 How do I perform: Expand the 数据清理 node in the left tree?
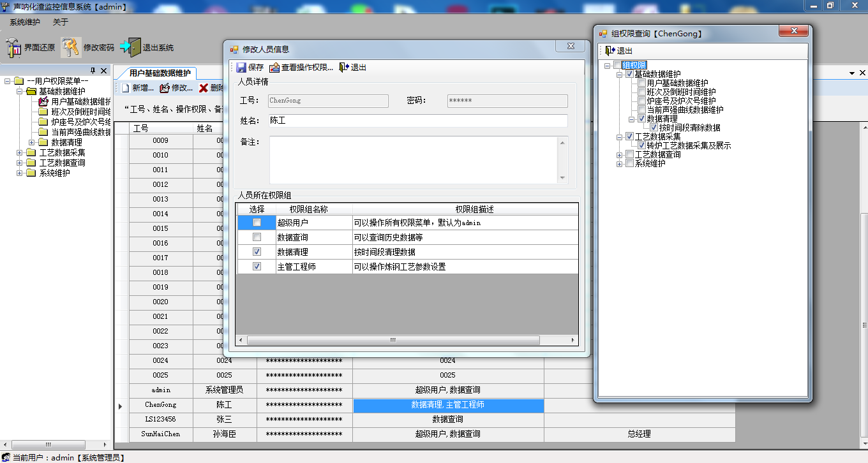click(x=32, y=142)
